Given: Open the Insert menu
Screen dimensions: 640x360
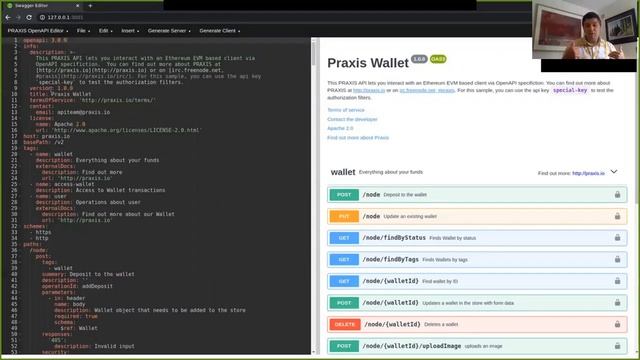Looking at the screenshot, I should 130,31.
